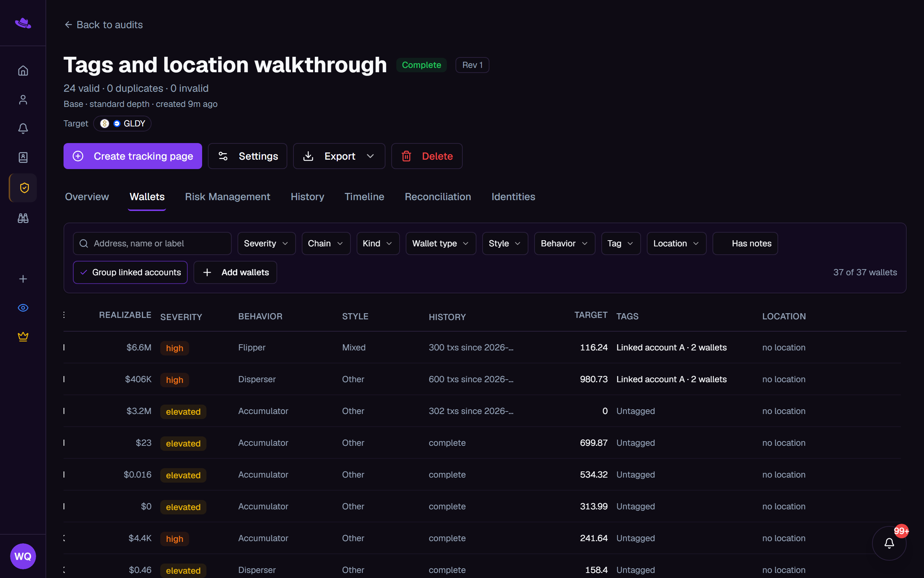This screenshot has width=924, height=578.
Task: Click the "$6.6M" realizable cell
Action: (139, 348)
